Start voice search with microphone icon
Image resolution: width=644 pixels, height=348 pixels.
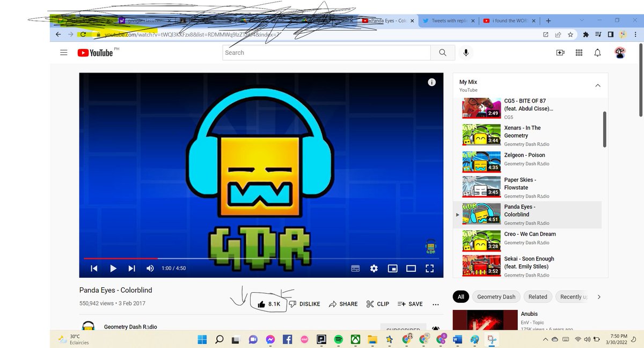click(x=466, y=53)
